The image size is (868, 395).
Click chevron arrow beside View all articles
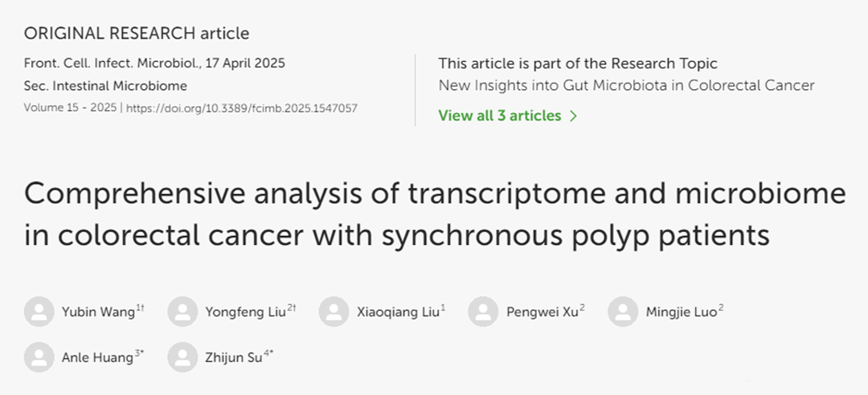click(573, 116)
